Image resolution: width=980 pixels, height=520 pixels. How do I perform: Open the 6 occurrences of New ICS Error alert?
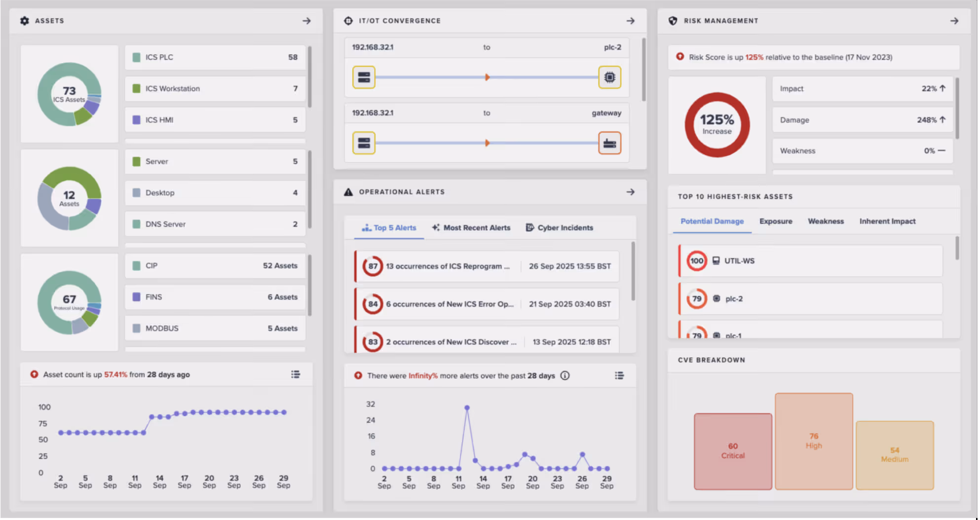pos(487,304)
